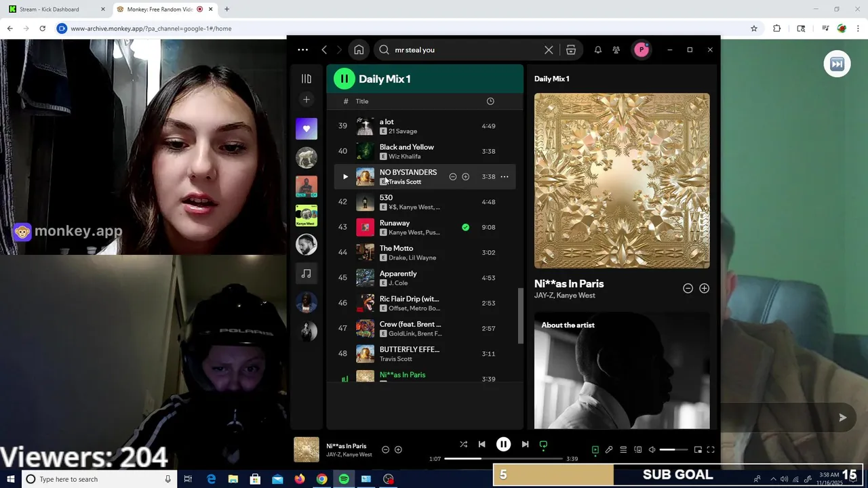Open the Travis Scott artist link under NO BYSTANDERS
This screenshot has width=868, height=488.
coord(405,182)
